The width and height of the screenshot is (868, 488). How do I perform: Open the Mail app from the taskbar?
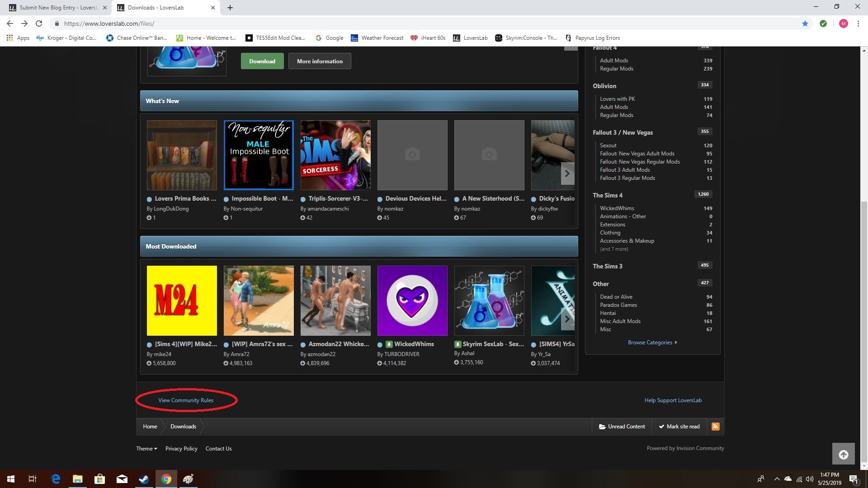[122, 479]
